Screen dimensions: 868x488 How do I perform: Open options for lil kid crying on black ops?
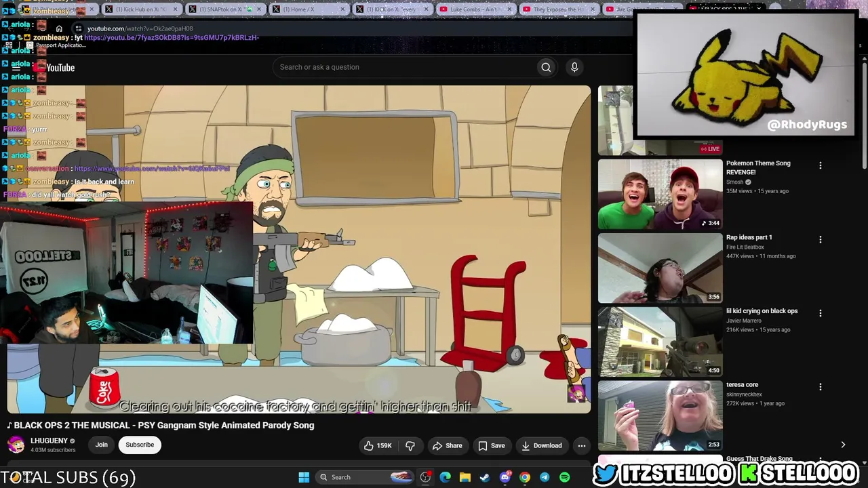[x=820, y=313]
